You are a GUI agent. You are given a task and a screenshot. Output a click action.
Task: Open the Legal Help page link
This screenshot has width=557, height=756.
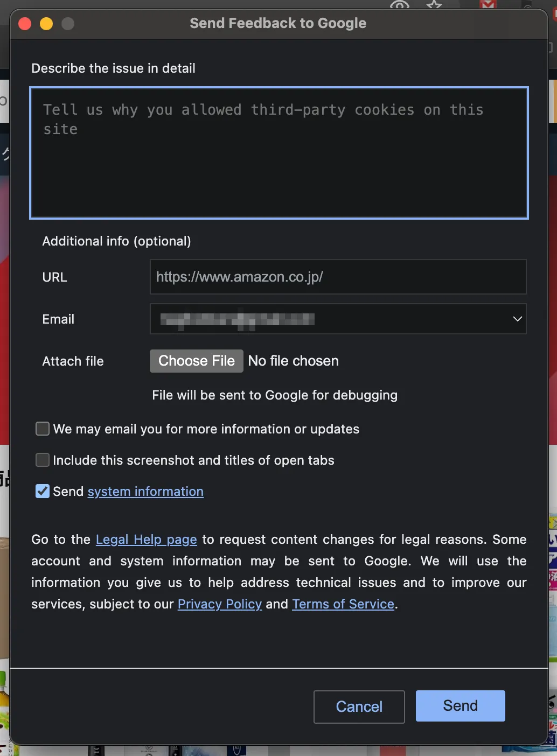pyautogui.click(x=146, y=540)
